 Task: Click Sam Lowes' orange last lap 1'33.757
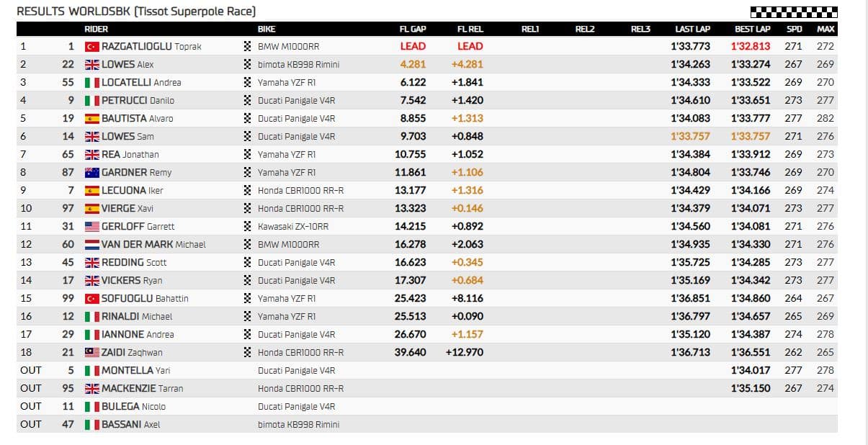690,136
